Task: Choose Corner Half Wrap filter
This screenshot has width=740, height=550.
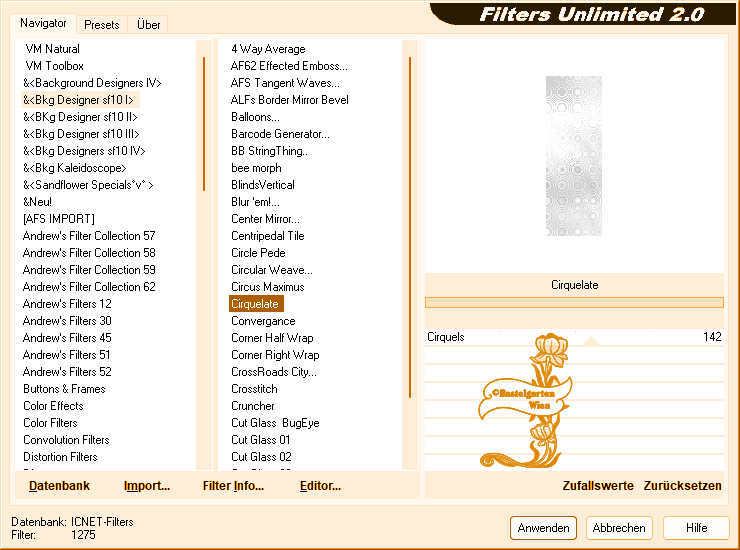Action: (272, 338)
